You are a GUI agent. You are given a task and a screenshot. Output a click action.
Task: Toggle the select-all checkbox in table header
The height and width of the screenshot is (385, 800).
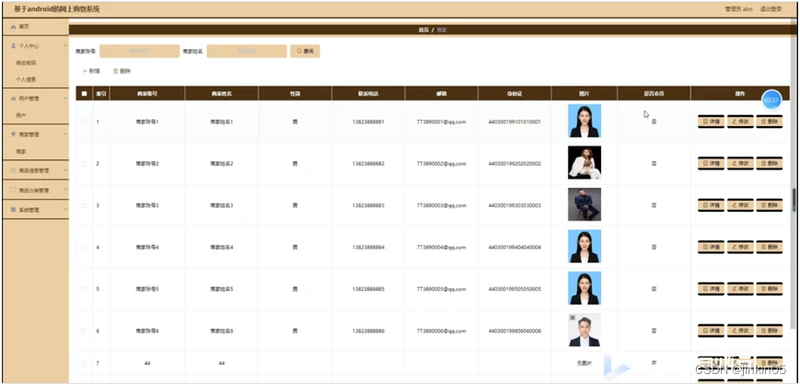point(84,94)
